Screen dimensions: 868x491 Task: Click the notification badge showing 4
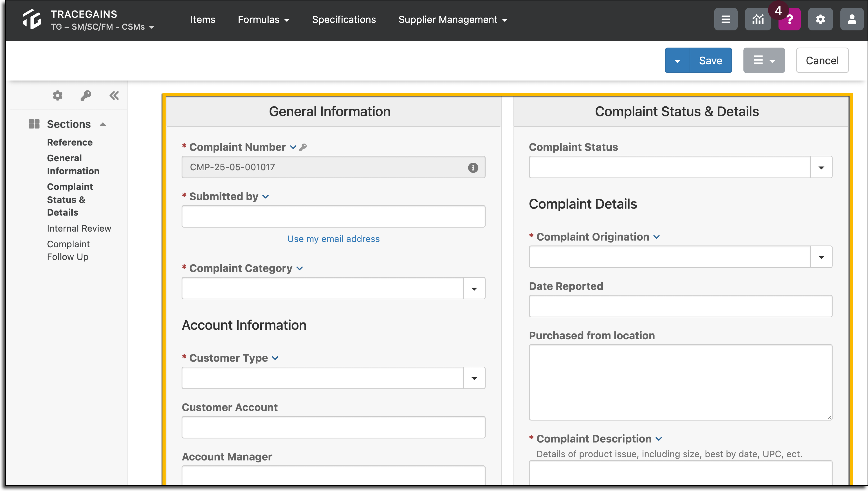[778, 11]
